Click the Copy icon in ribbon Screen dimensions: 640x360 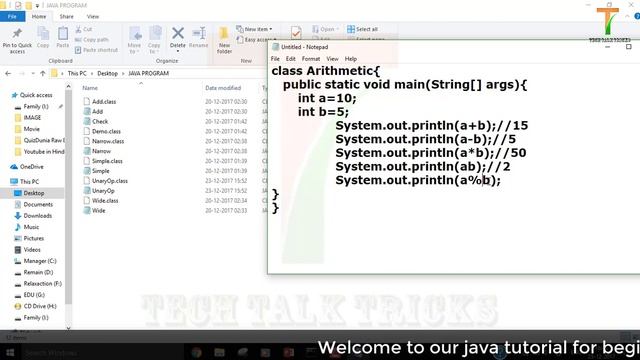tap(43, 33)
